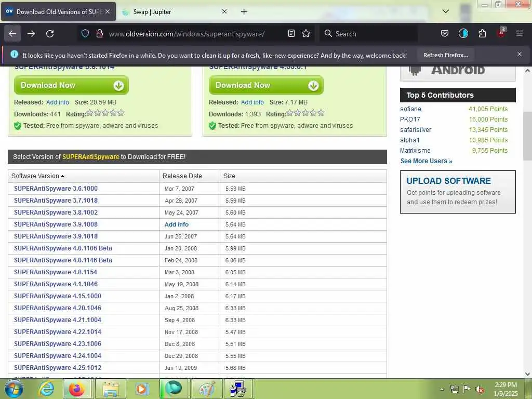532x399 pixels.
Task: Open the media player taskbar icon
Action: (x=142, y=389)
